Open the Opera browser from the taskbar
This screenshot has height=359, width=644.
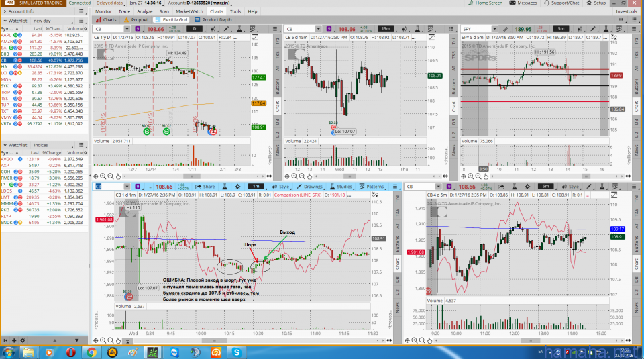tap(70, 352)
